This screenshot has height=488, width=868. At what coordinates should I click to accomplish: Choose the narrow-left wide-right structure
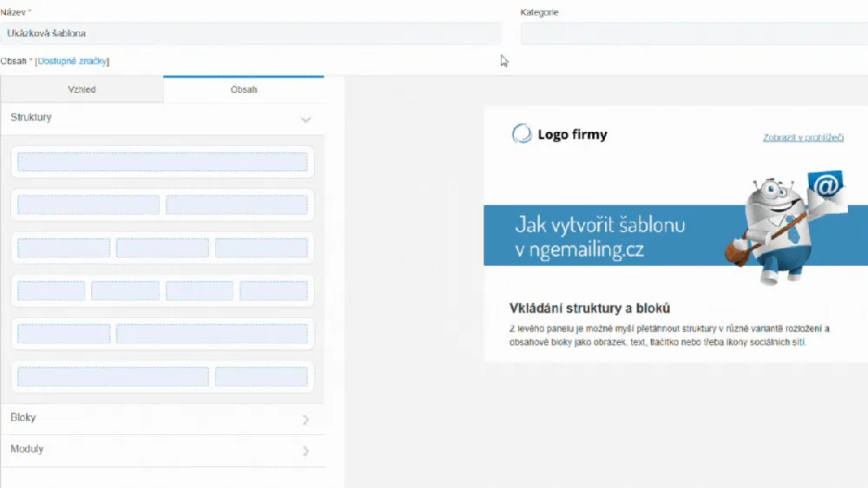pos(162,333)
